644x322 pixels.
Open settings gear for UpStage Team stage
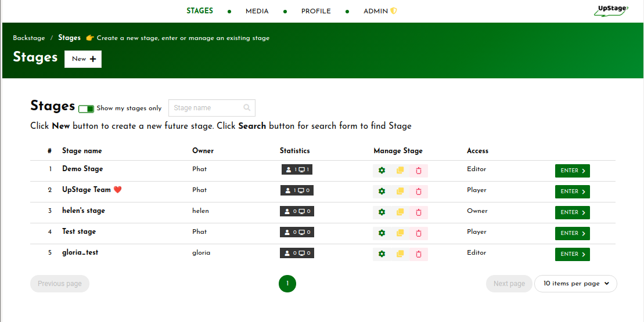(382, 191)
